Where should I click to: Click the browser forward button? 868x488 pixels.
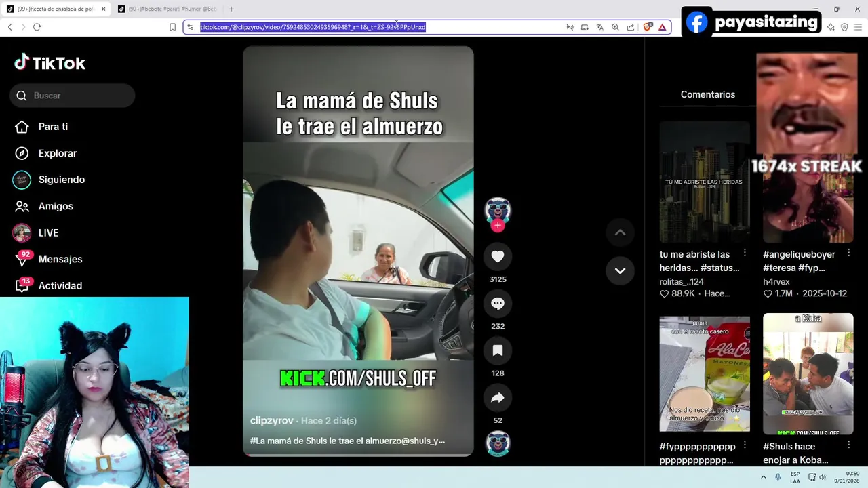point(23,27)
